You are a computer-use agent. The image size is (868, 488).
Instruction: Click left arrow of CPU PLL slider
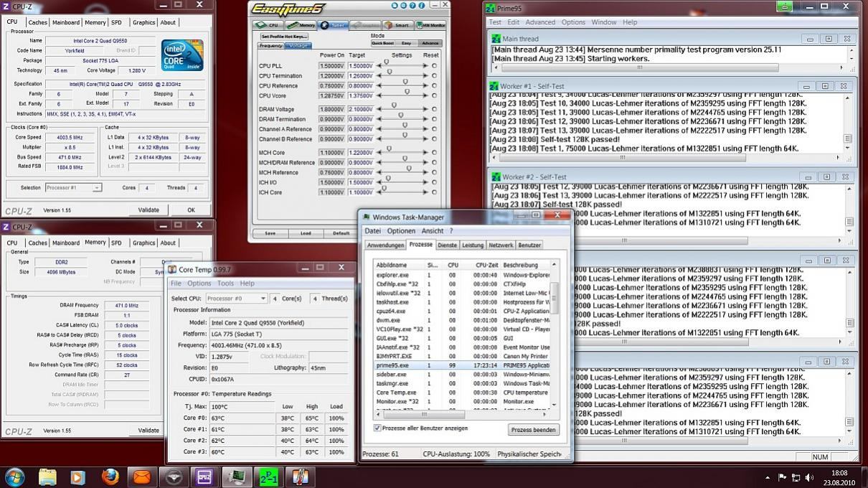pos(378,65)
